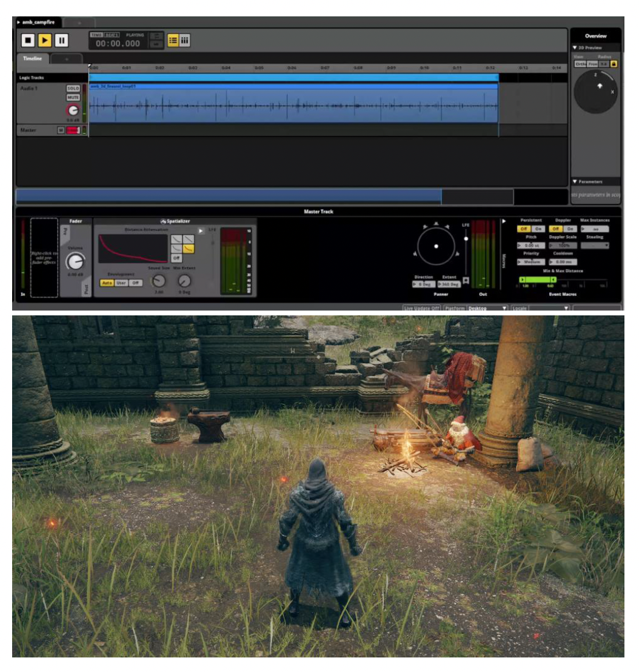Click the yellow list view icon
The height and width of the screenshot is (672, 639).
pyautogui.click(x=173, y=41)
